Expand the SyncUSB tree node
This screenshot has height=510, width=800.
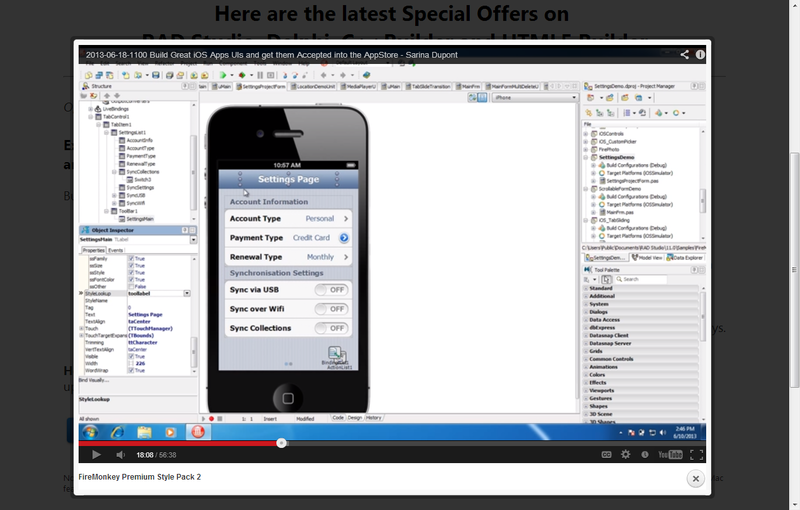point(114,195)
